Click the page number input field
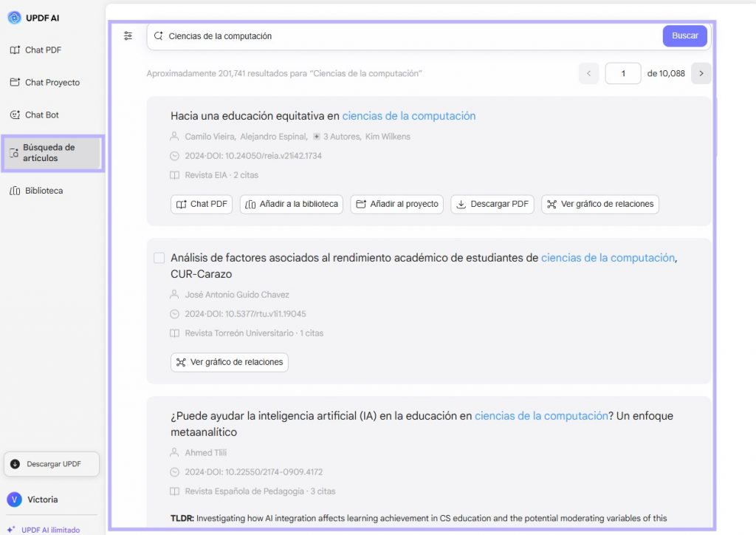Image resolution: width=756 pixels, height=535 pixels. [623, 73]
